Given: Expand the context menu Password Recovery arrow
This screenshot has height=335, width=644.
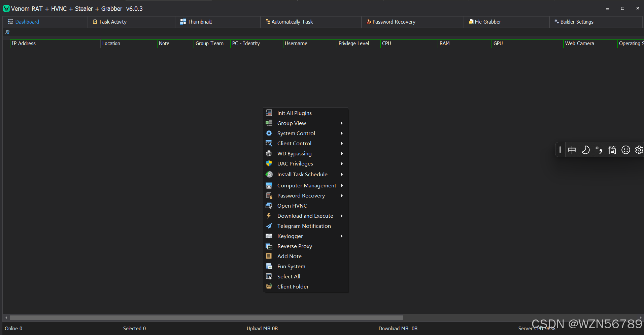Looking at the screenshot, I should coord(342,195).
